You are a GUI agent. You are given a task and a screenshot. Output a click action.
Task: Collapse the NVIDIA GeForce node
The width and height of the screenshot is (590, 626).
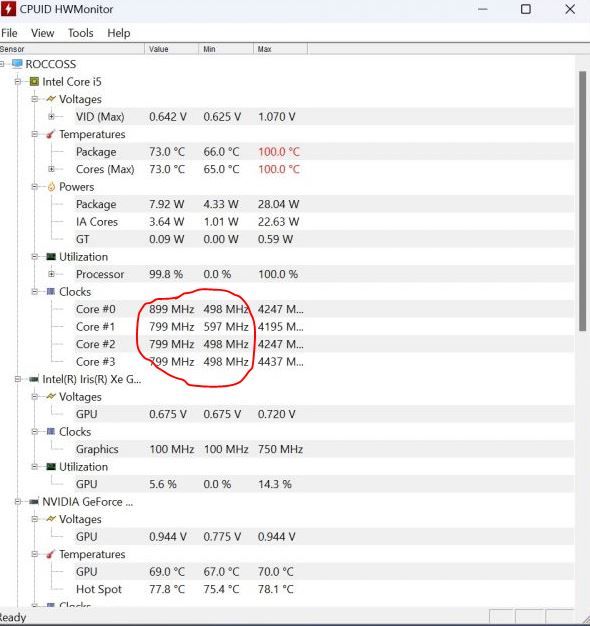[18, 502]
